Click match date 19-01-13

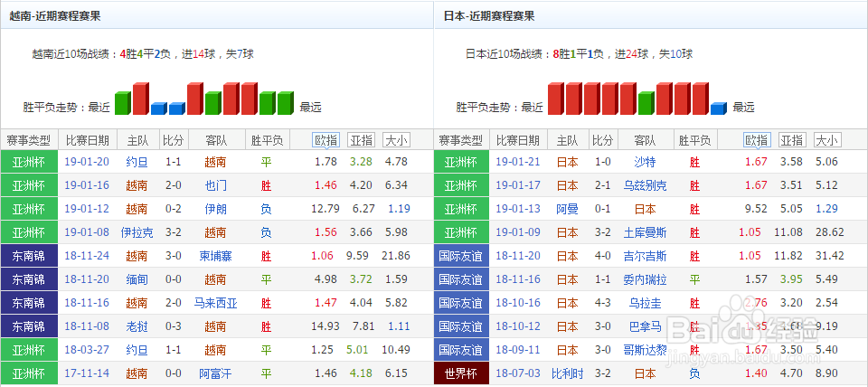point(517,209)
